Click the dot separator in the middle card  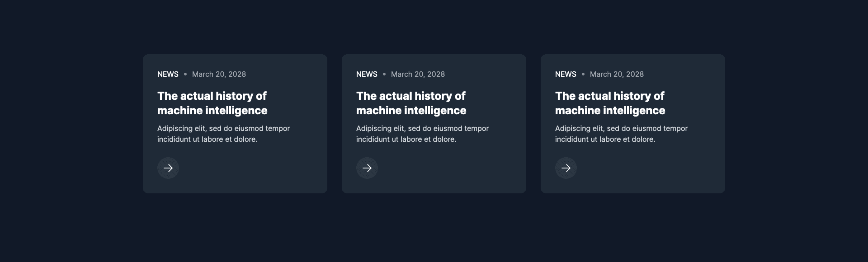tap(384, 74)
